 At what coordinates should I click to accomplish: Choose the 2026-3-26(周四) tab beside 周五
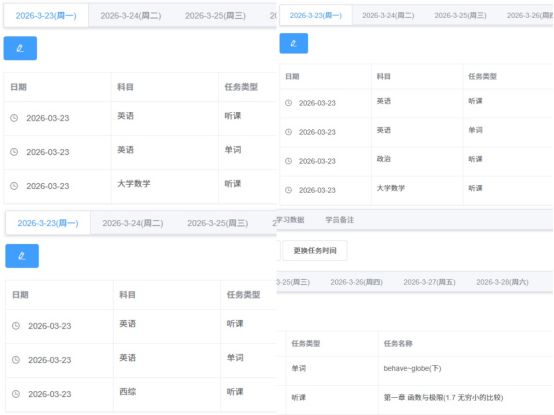[356, 282]
